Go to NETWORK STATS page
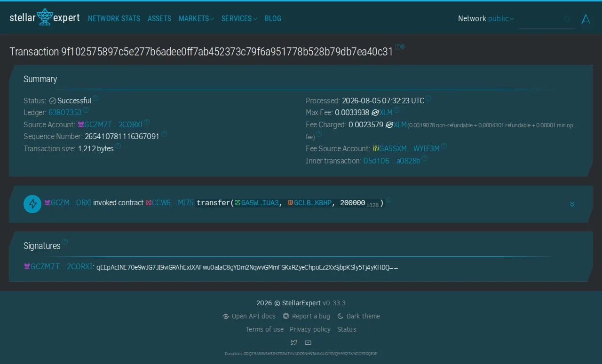The width and height of the screenshot is (602, 364). tap(114, 18)
